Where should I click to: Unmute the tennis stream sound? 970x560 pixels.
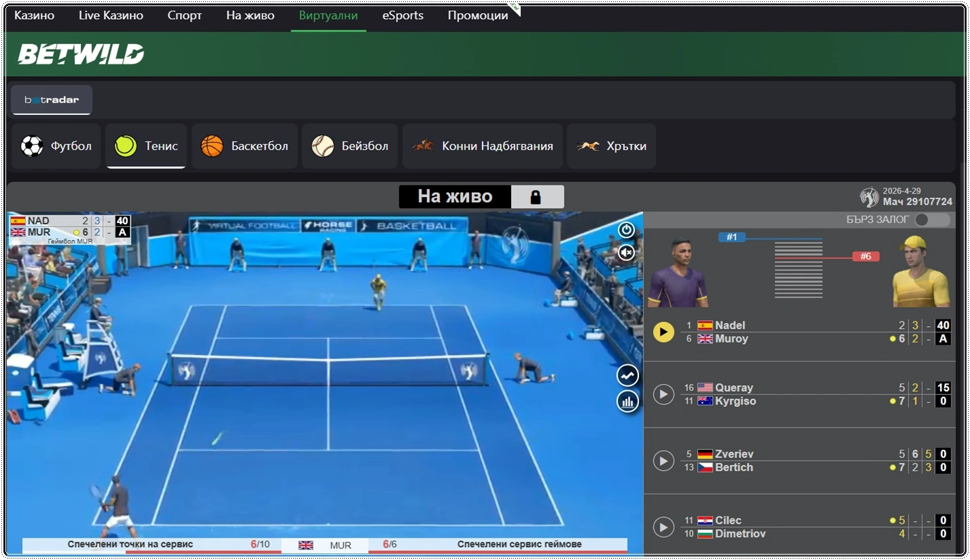(x=626, y=253)
